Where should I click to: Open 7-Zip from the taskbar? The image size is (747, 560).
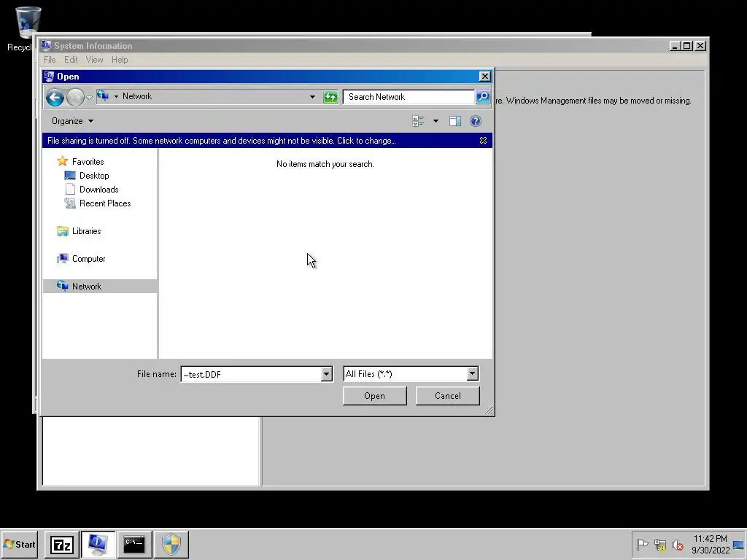pos(62,544)
